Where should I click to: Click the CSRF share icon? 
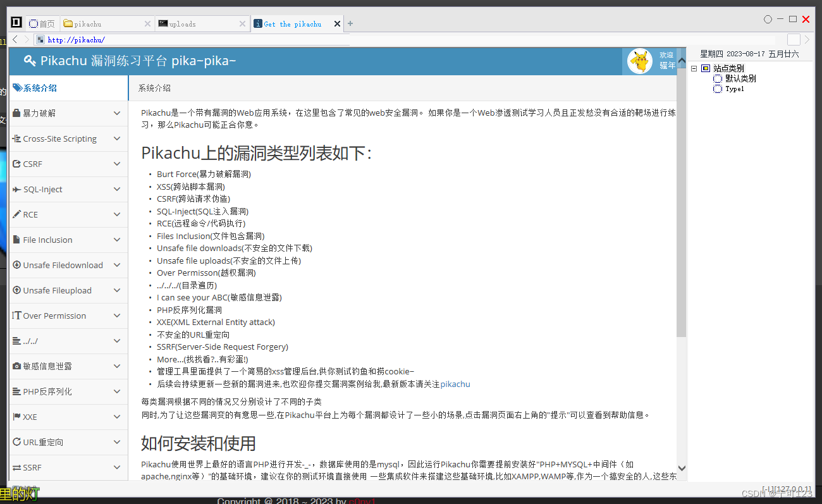(x=17, y=164)
